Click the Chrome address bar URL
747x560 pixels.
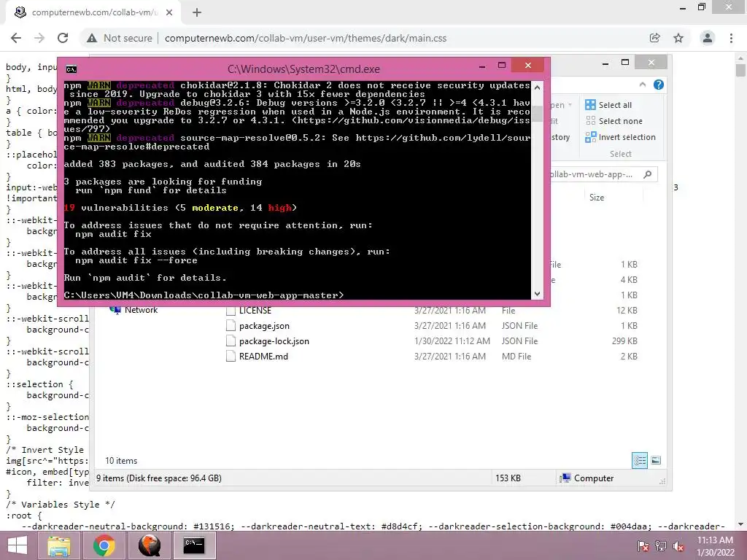(x=306, y=38)
